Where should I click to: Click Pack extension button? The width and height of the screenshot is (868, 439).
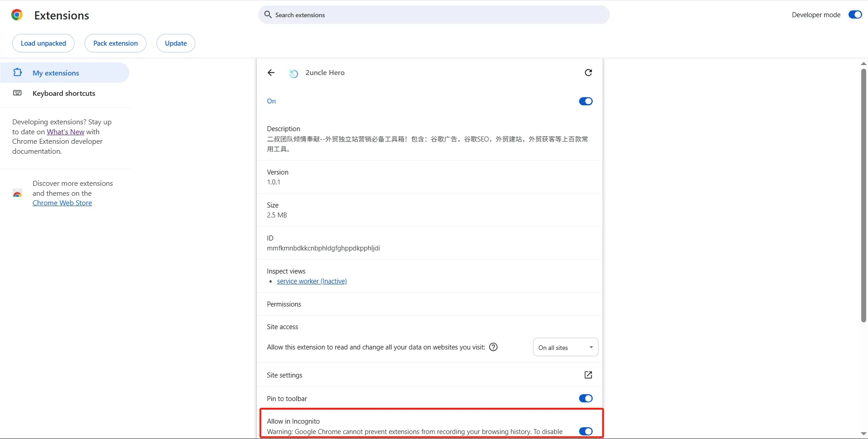coord(116,43)
